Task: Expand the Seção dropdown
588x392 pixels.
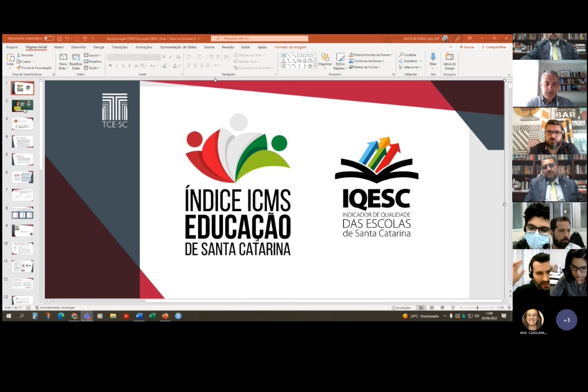Action: pyautogui.click(x=92, y=68)
